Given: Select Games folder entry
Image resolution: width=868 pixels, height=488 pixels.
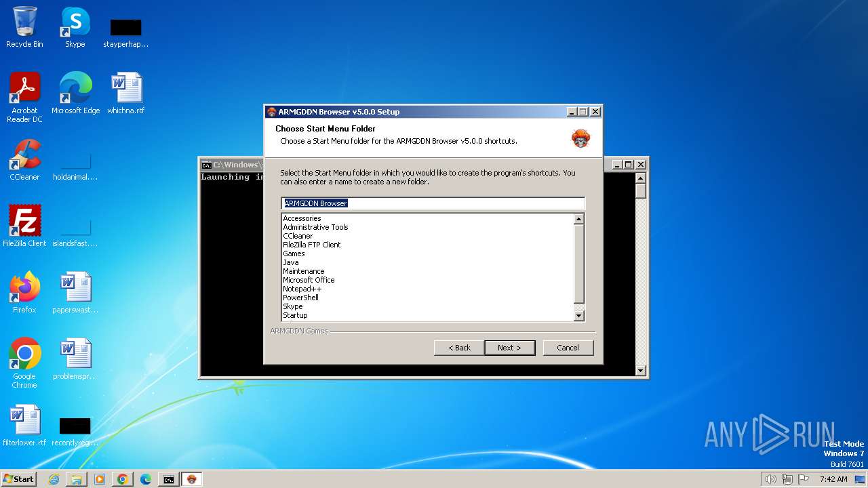Looking at the screenshot, I should pyautogui.click(x=294, y=253).
